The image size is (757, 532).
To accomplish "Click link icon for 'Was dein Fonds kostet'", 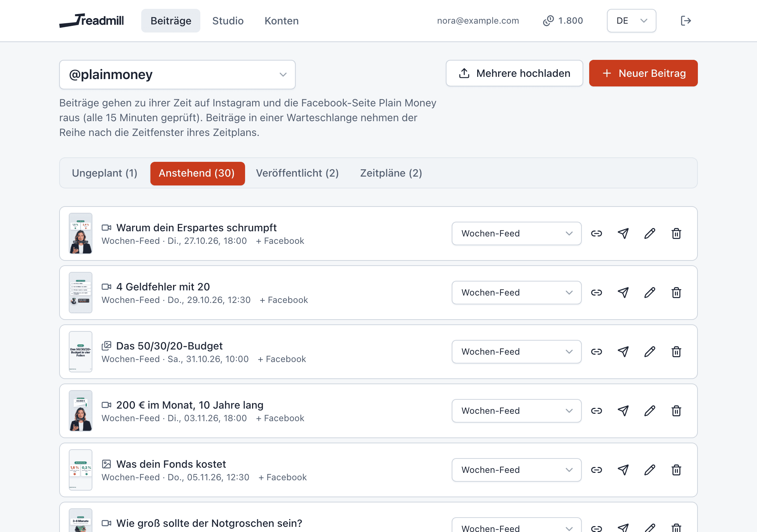I will coord(597,470).
